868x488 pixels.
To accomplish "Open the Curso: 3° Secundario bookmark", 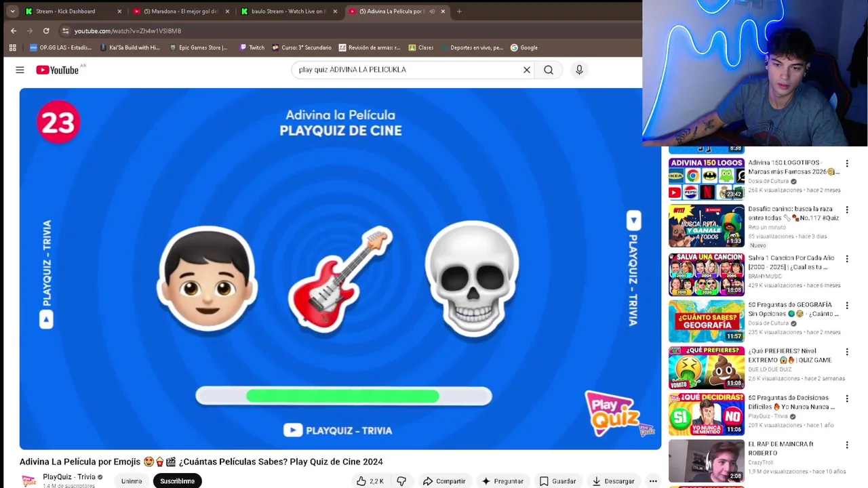I will click(302, 47).
